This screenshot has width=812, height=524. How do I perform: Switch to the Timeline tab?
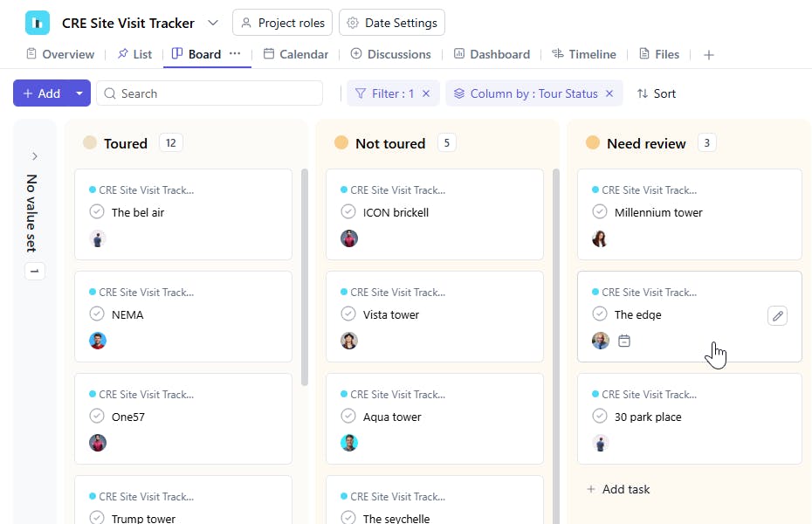tap(583, 54)
